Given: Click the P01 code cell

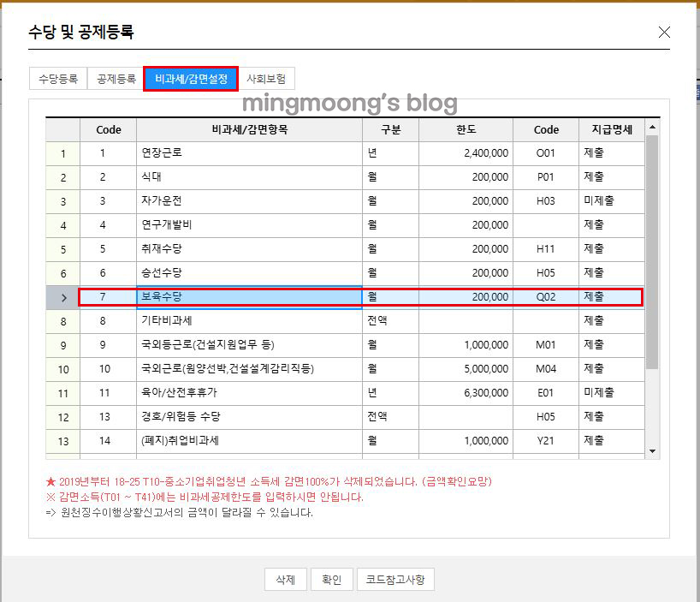Looking at the screenshot, I should pyautogui.click(x=545, y=177).
